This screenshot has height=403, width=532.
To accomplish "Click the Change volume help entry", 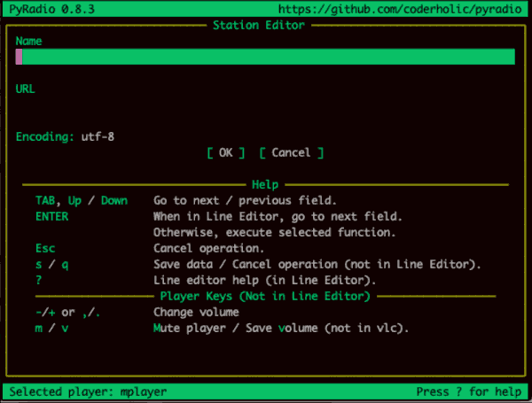I will pyautogui.click(x=196, y=312).
